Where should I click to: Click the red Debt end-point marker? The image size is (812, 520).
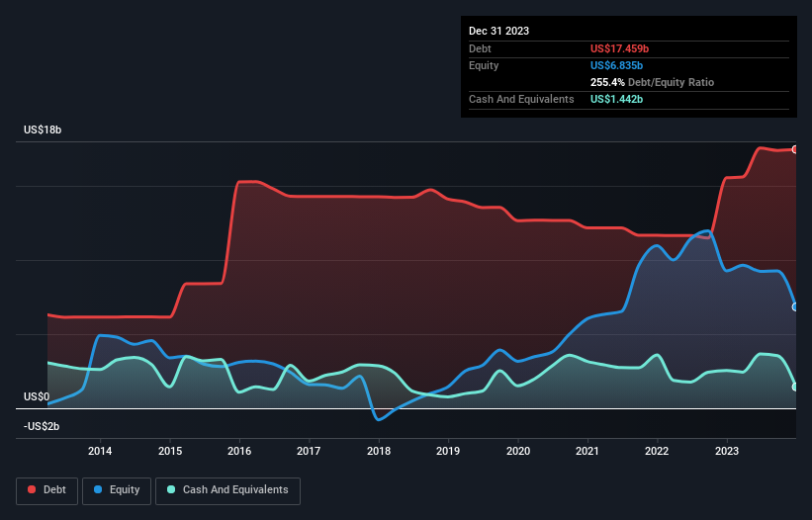click(x=795, y=149)
